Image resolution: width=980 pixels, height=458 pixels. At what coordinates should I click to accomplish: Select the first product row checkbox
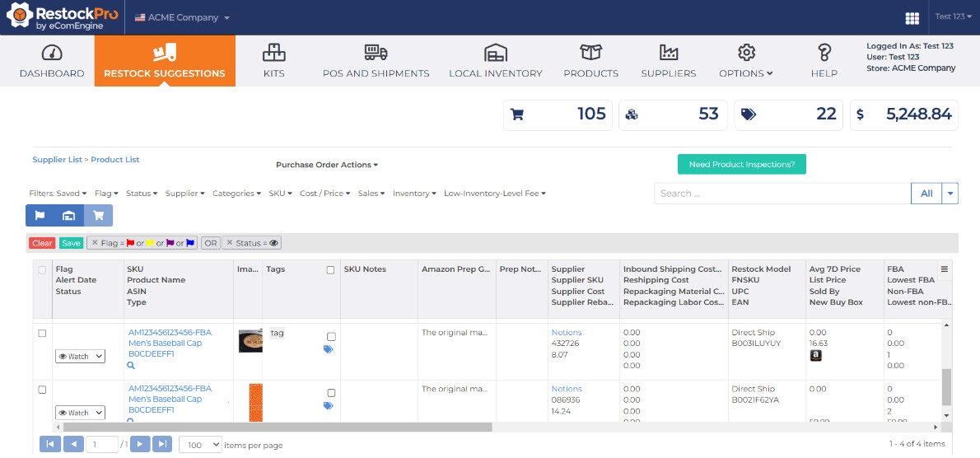click(42, 333)
